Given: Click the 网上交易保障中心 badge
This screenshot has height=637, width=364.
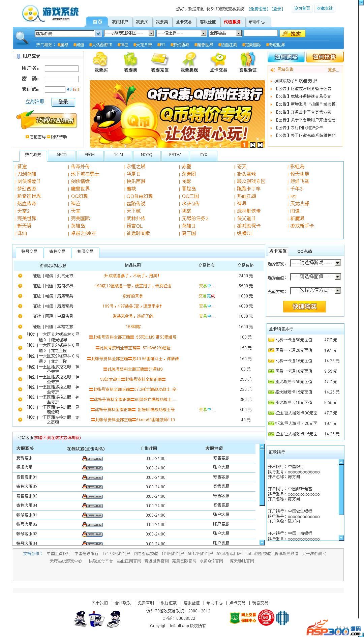Looking at the screenshot, I should 243,618.
